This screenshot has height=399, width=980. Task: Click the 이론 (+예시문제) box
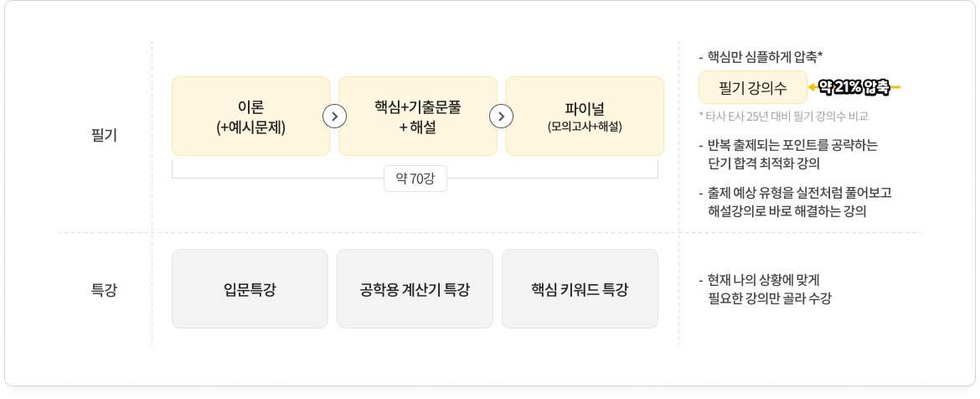(x=250, y=116)
